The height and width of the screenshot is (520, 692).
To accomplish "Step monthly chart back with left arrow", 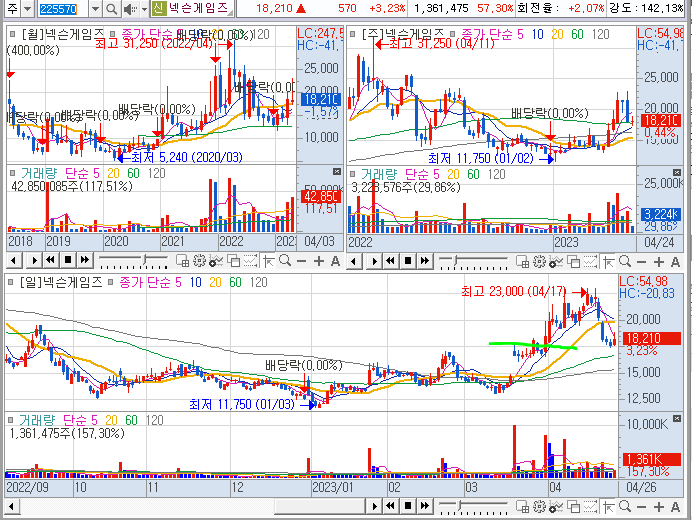I will click(x=14, y=260).
